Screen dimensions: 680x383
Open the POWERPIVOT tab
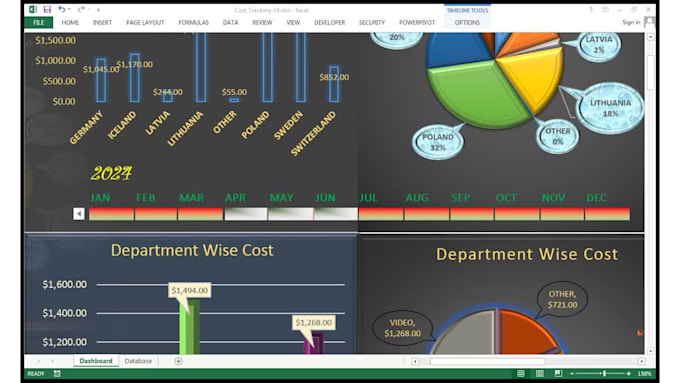pos(417,23)
